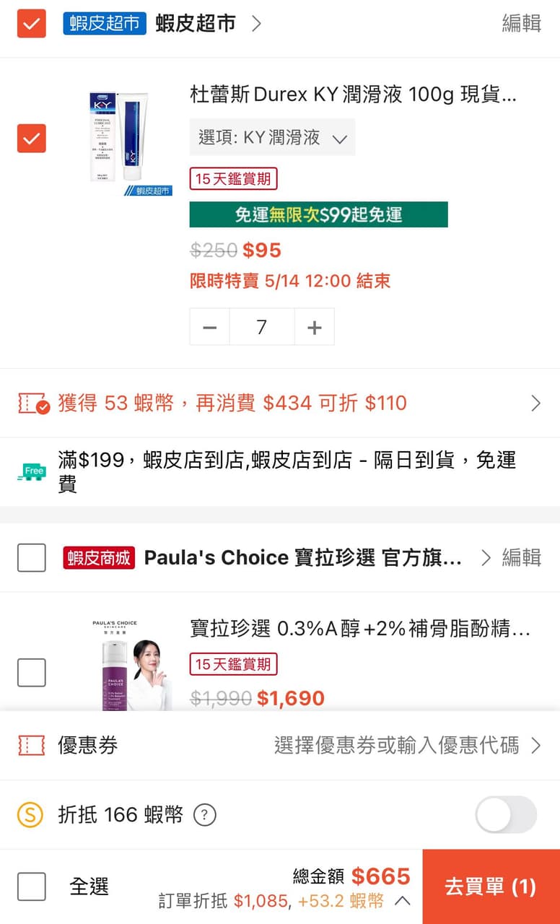Click the voucher icon on the 獲得 53 蝦幣 row
560x924 pixels.
(30, 403)
